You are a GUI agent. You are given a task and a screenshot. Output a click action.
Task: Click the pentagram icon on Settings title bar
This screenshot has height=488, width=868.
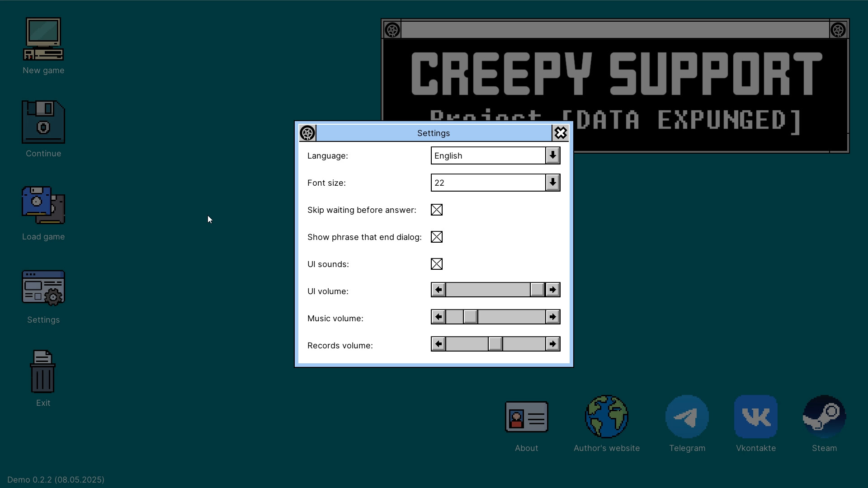(x=308, y=133)
